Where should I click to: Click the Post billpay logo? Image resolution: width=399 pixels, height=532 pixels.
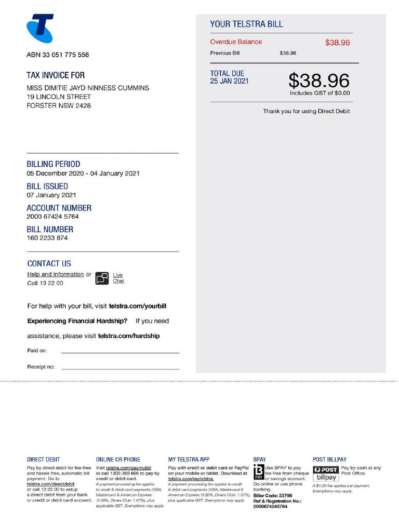(x=326, y=473)
